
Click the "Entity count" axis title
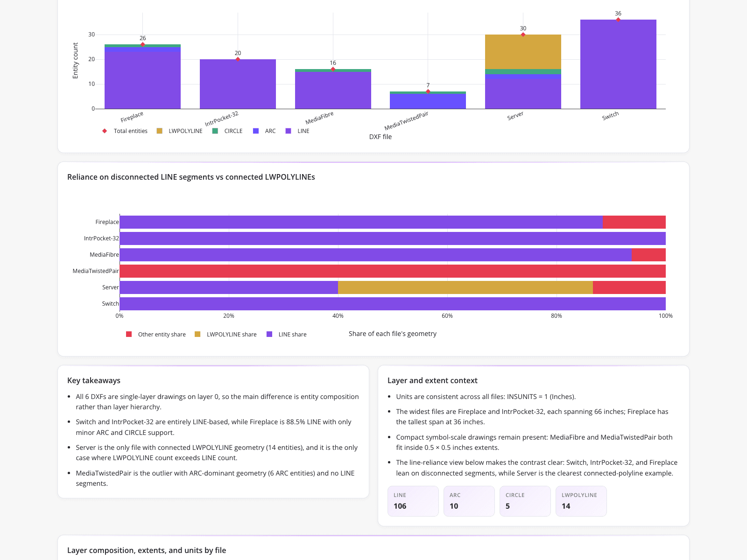click(x=75, y=61)
